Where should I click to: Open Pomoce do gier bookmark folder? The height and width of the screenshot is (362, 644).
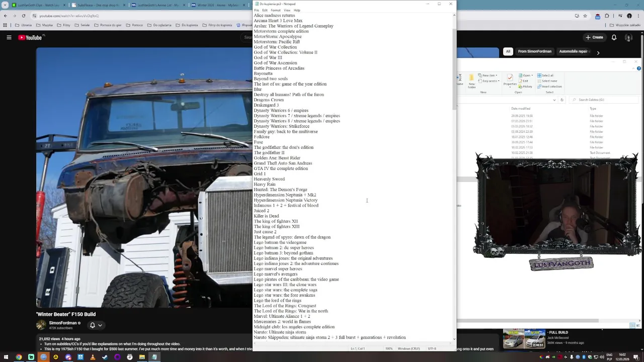point(108,25)
